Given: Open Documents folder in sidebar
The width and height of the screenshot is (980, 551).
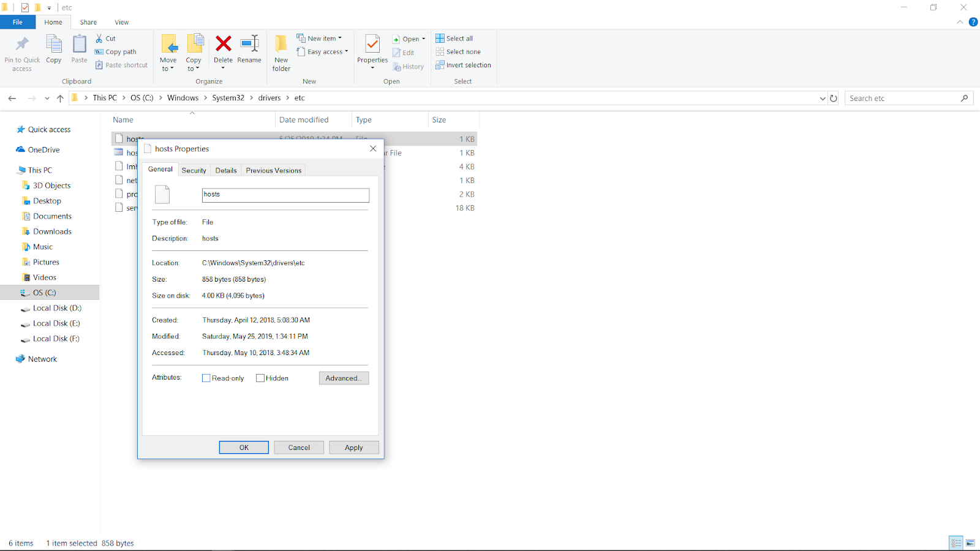Looking at the screenshot, I should (47, 216).
